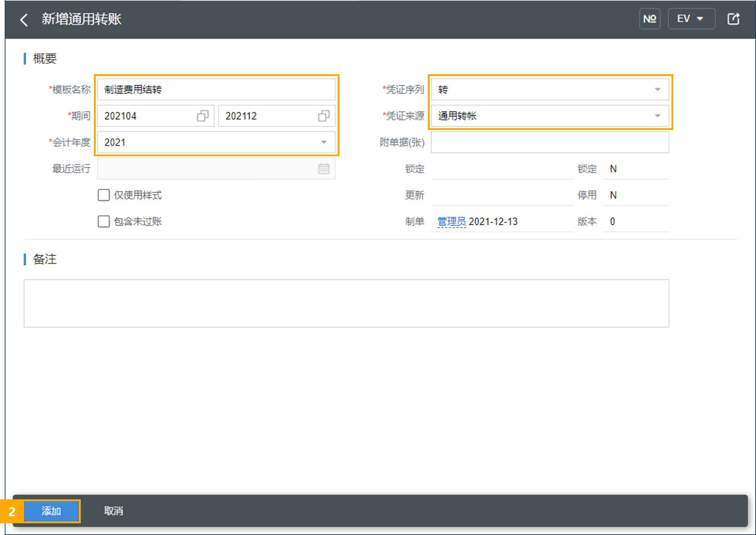Click the 新增通用转账 page title
Viewport: 756px width, 535px height.
81,19
